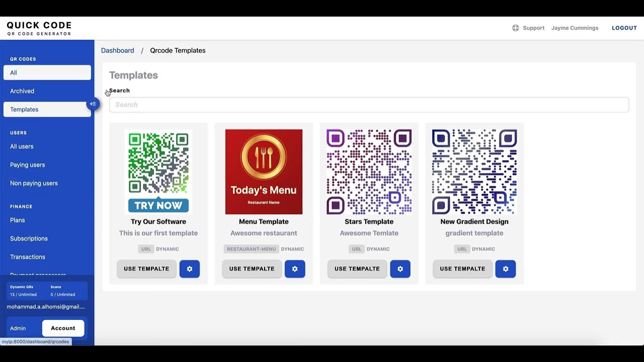Click the Quick Code logo
Image resolution: width=644 pixels, height=362 pixels.
[39, 28]
